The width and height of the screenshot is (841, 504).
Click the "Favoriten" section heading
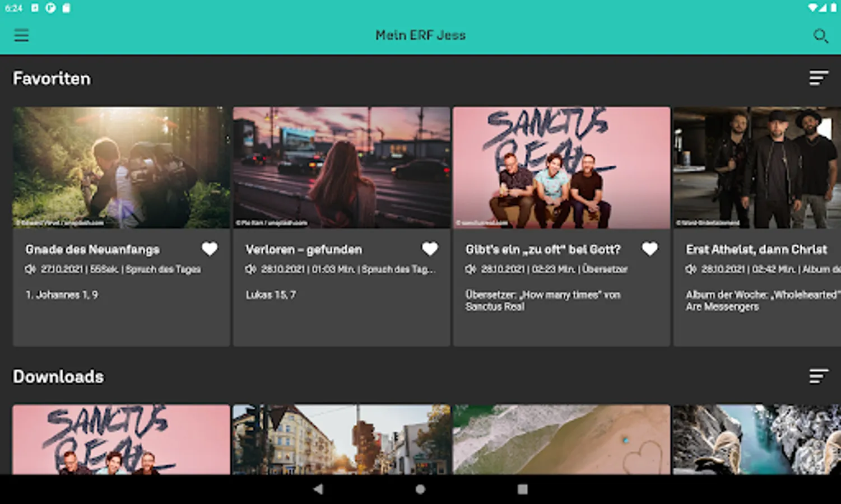52,78
